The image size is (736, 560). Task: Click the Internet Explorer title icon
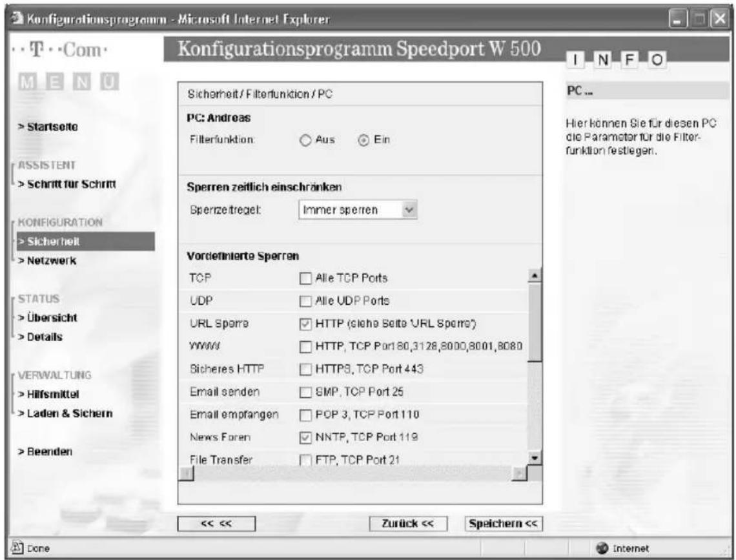tap(17, 19)
